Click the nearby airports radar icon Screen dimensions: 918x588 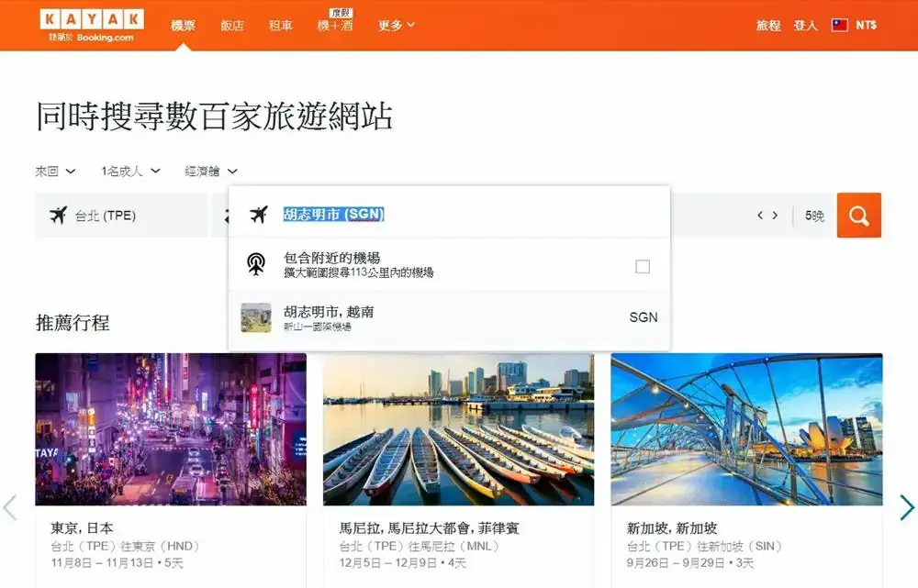[258, 265]
